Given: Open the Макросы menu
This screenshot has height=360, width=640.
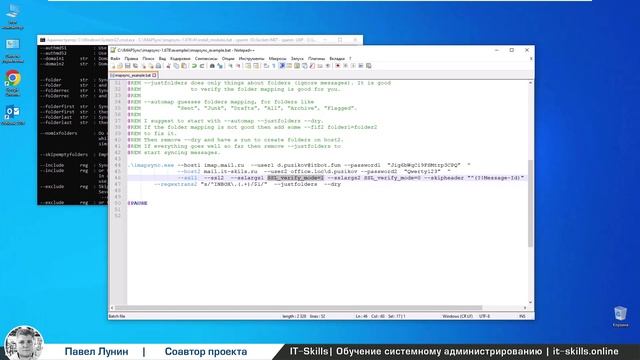Looking at the screenshot, I should pyautogui.click(x=278, y=59).
